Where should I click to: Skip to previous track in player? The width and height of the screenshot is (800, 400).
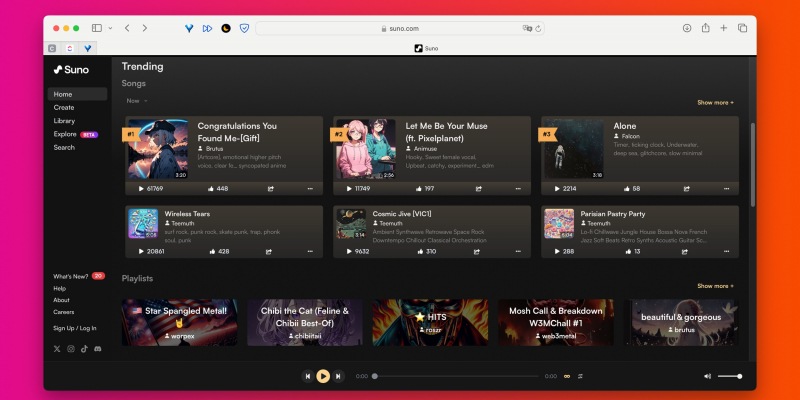pos(308,377)
